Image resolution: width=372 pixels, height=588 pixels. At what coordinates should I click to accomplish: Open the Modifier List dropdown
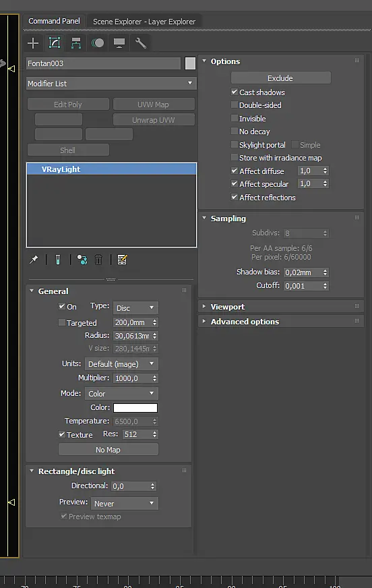coord(111,83)
